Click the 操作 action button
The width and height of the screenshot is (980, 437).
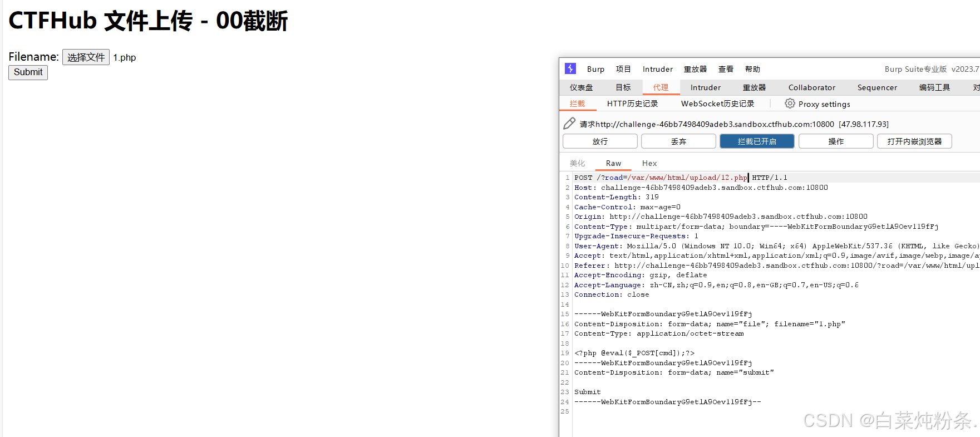(836, 141)
